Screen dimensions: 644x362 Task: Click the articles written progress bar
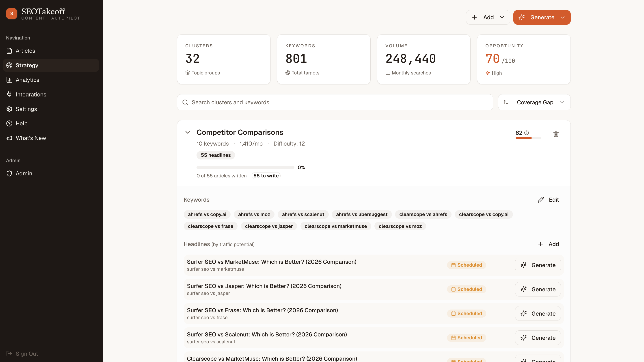click(x=245, y=167)
